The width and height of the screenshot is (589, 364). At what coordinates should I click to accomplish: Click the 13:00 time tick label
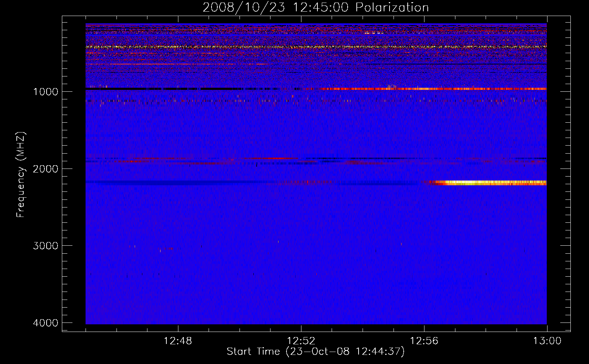(x=547, y=341)
